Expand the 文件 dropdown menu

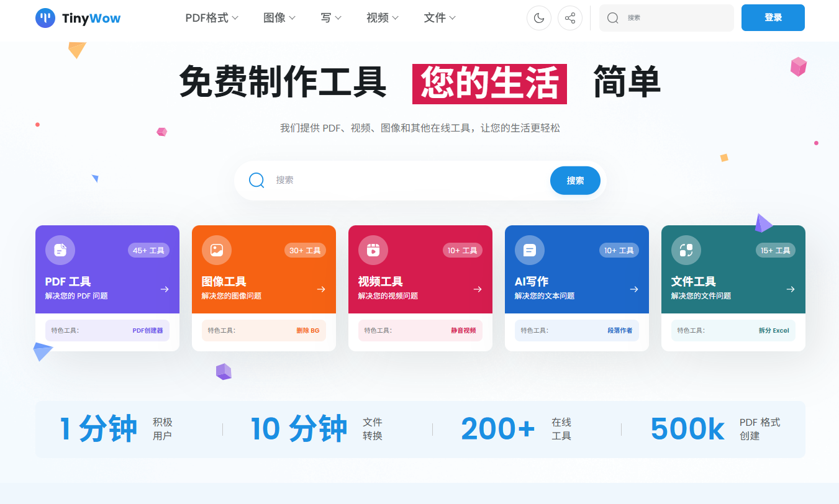[x=439, y=18]
